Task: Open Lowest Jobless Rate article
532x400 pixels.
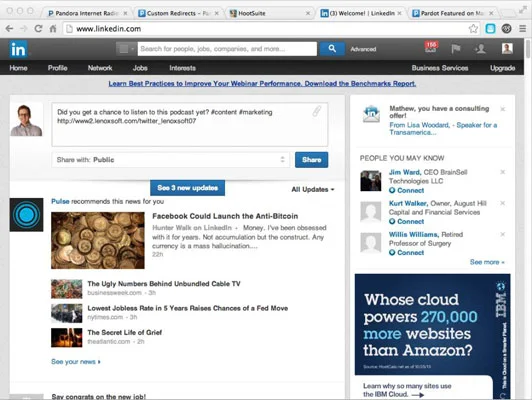Action: (188, 308)
